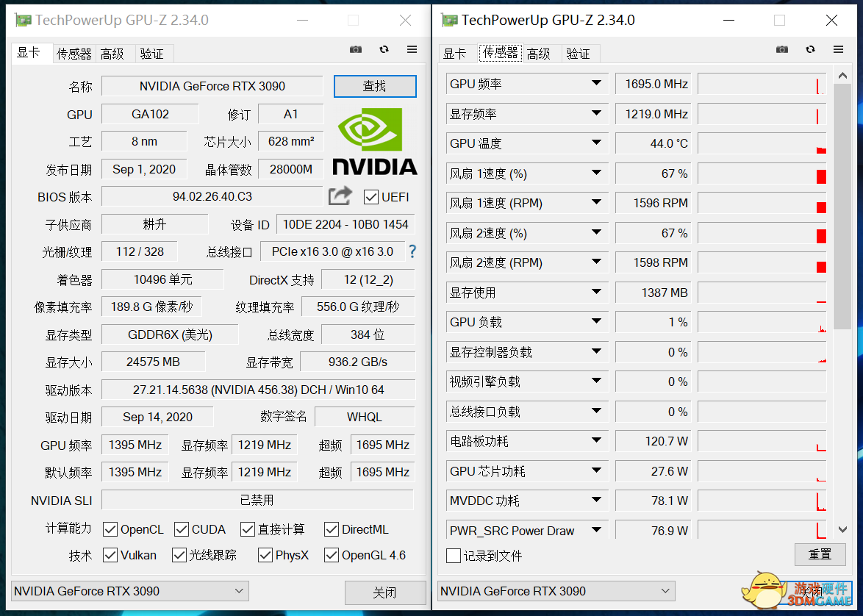This screenshot has height=616, width=863.
Task: Open the hamburger menu in left GPU-Z window
Action: pos(412,49)
